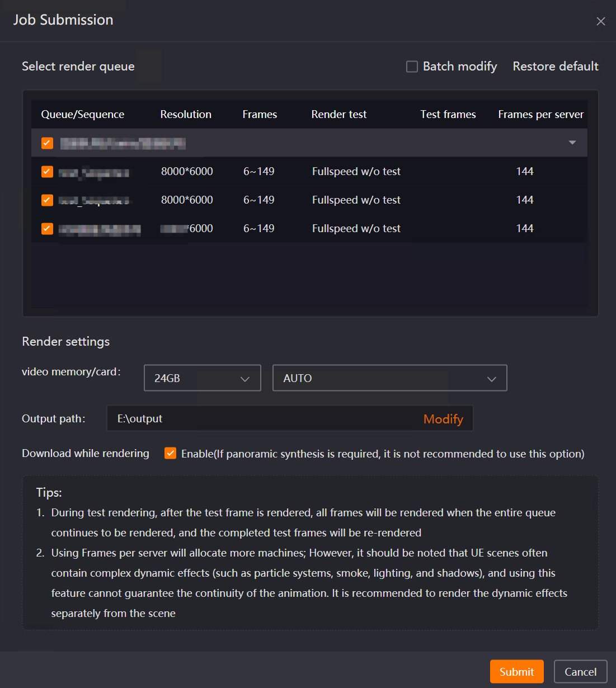Click the Resolution column header

click(x=186, y=114)
